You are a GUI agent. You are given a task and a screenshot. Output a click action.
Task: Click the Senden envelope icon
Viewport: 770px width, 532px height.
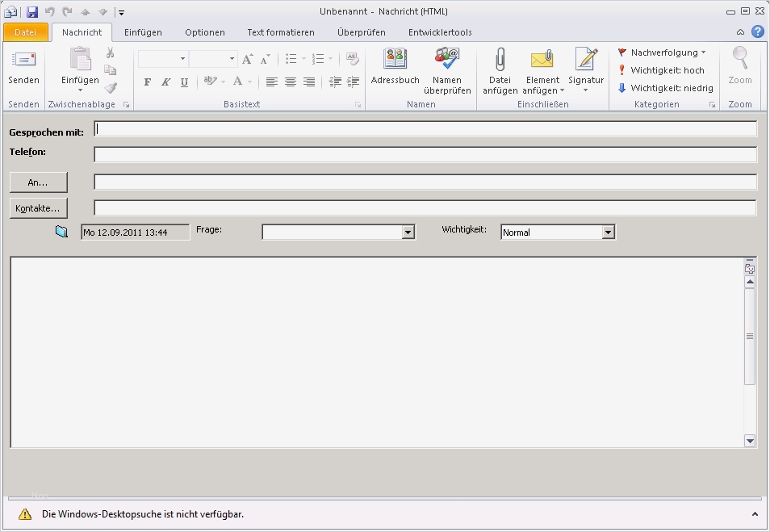coord(23,60)
